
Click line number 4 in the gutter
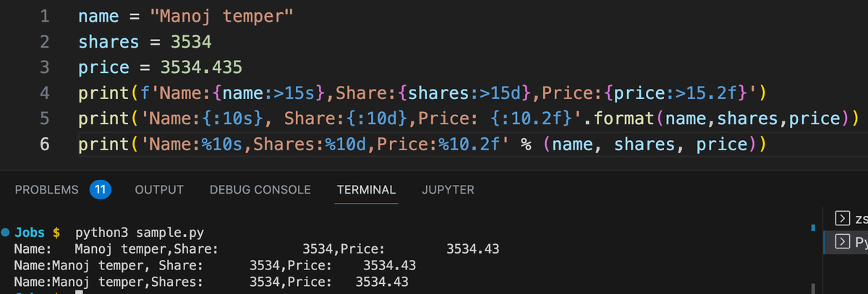43,92
